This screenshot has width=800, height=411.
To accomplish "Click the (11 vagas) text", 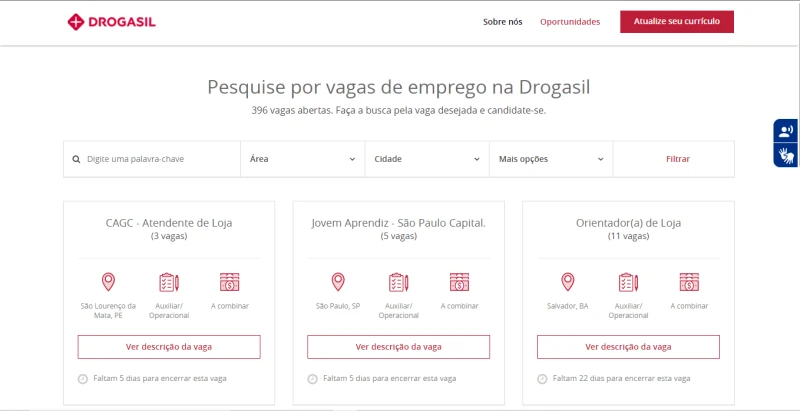I will pyautogui.click(x=628, y=237).
